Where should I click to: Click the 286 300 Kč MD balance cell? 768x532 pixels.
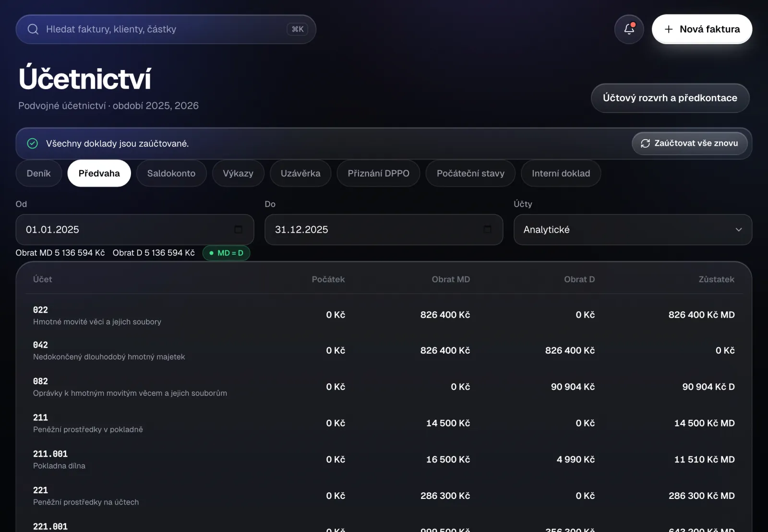coord(702,496)
